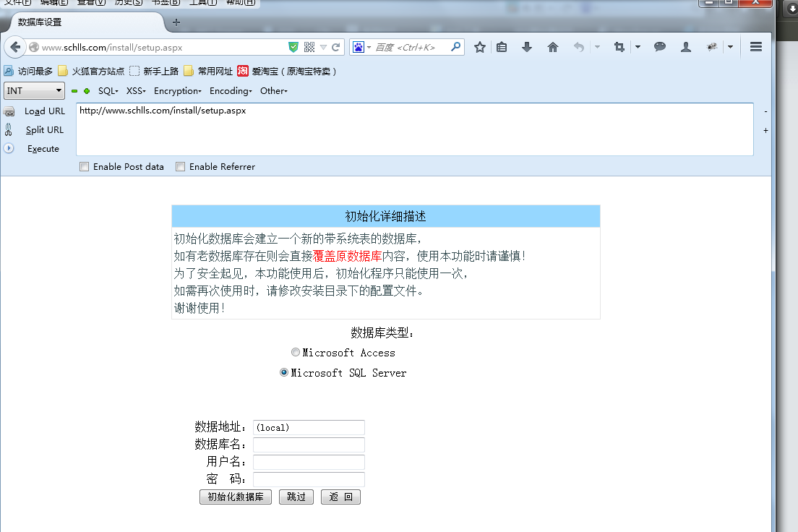Open the downloads arrow icon
Image resolution: width=798 pixels, height=532 pixels.
click(x=527, y=48)
